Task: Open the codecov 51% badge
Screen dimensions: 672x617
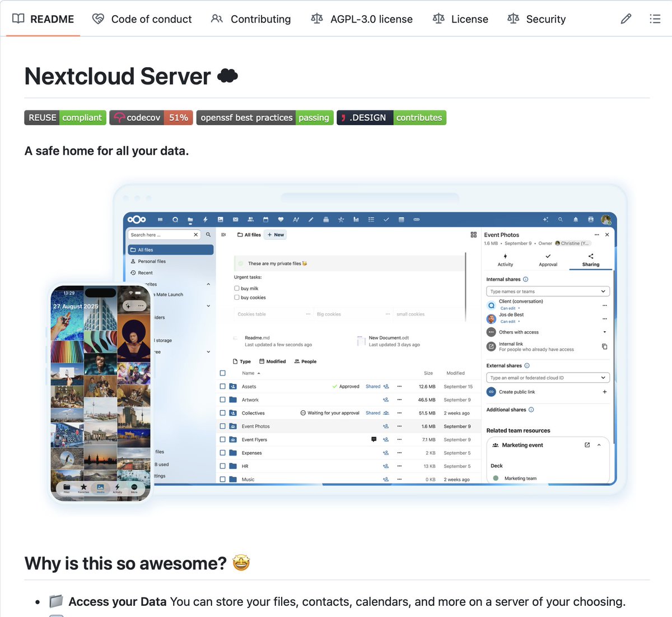Action: point(151,118)
